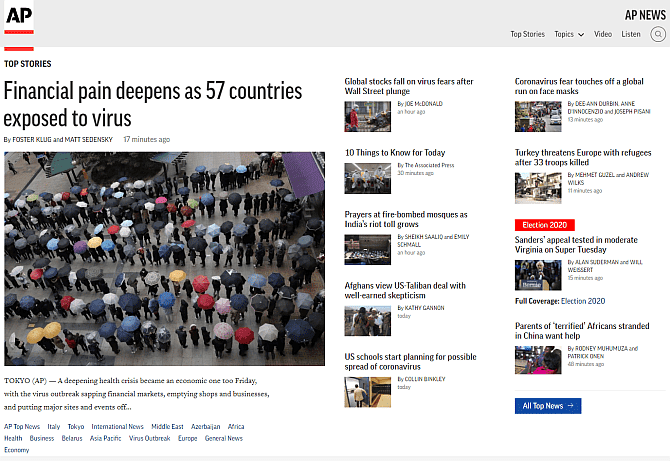Select the Africa tag

coord(236,426)
